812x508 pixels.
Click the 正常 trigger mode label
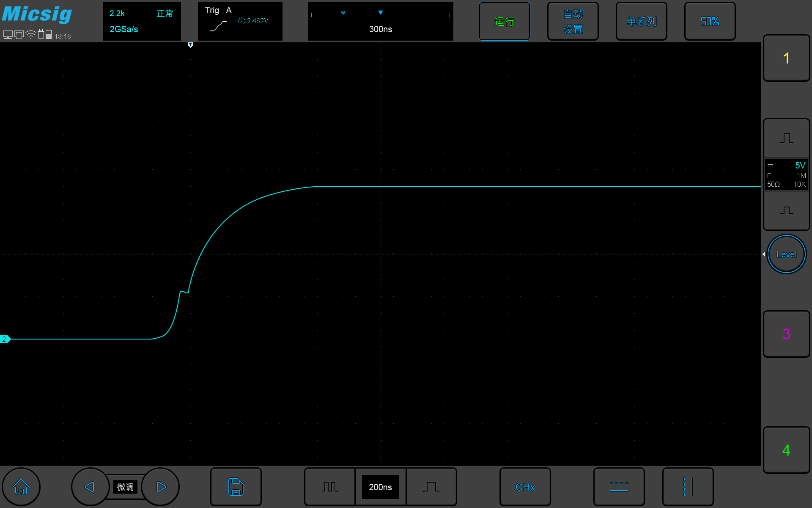pyautogui.click(x=165, y=14)
